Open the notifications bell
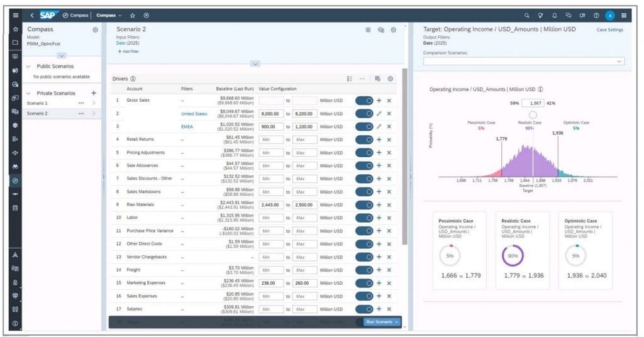Screen dimensions: 644x337 coord(554,15)
